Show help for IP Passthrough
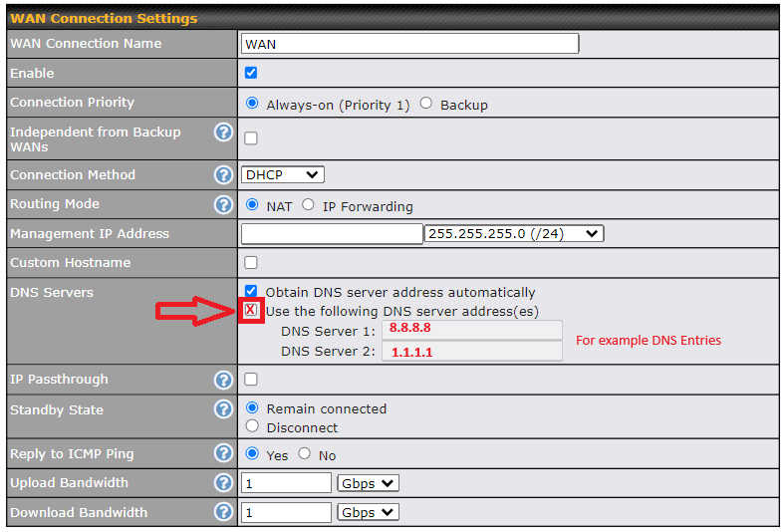 point(224,380)
